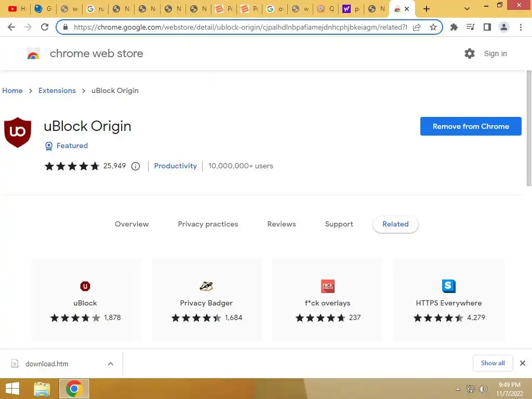532x399 pixels.
Task: Show hidden system tray icons
Action: pos(458,389)
